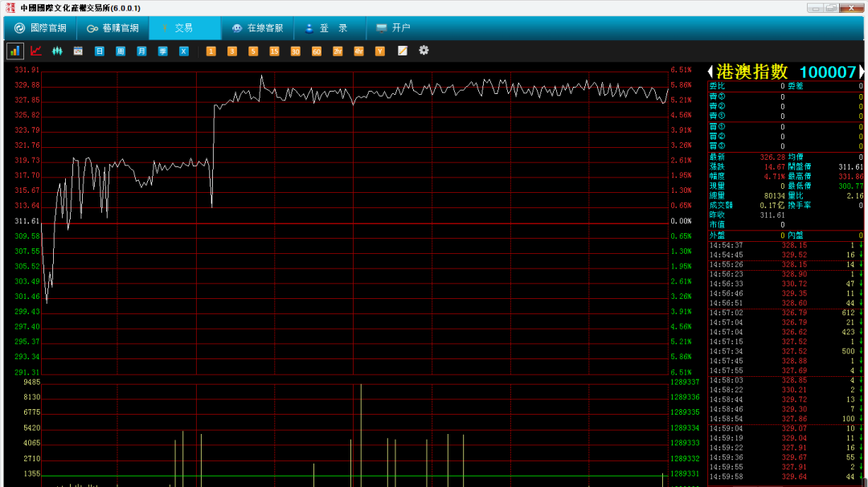
Task: Click total volume 80134 value
Action: pyautogui.click(x=775, y=196)
